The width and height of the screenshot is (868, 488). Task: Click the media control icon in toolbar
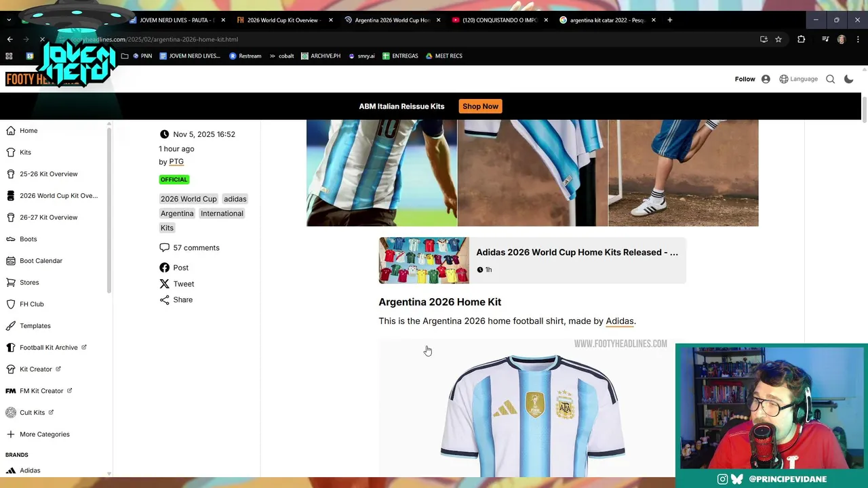click(825, 39)
